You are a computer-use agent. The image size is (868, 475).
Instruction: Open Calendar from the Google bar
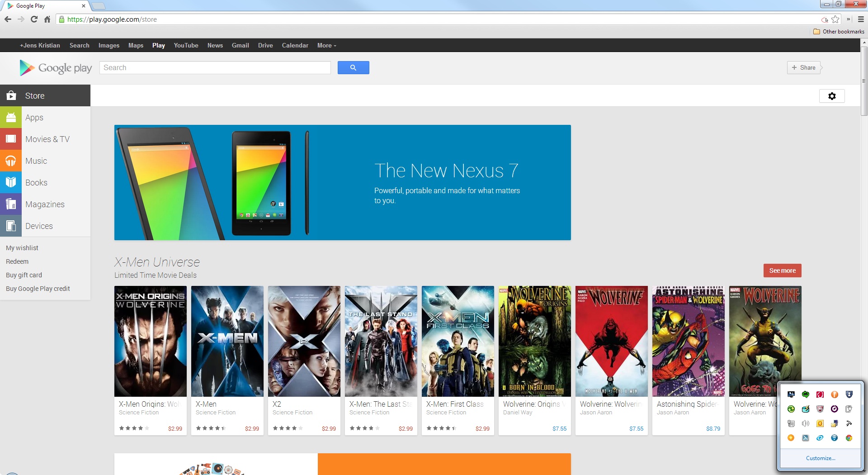pyautogui.click(x=295, y=45)
